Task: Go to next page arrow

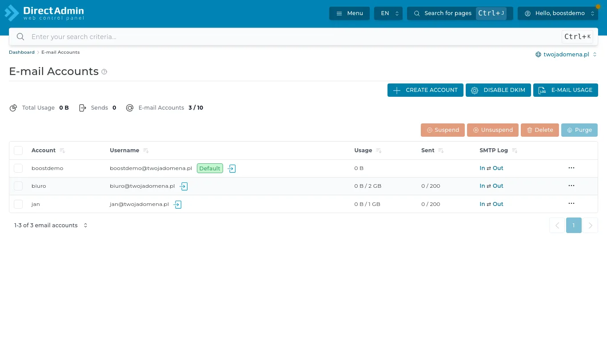Action: (x=590, y=226)
